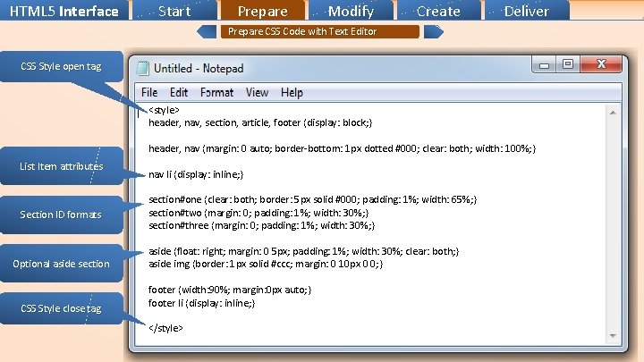Viewport: 644px width, 362px height.
Task: Click the 'footer li {display: inline;}' line
Action: click(201, 303)
